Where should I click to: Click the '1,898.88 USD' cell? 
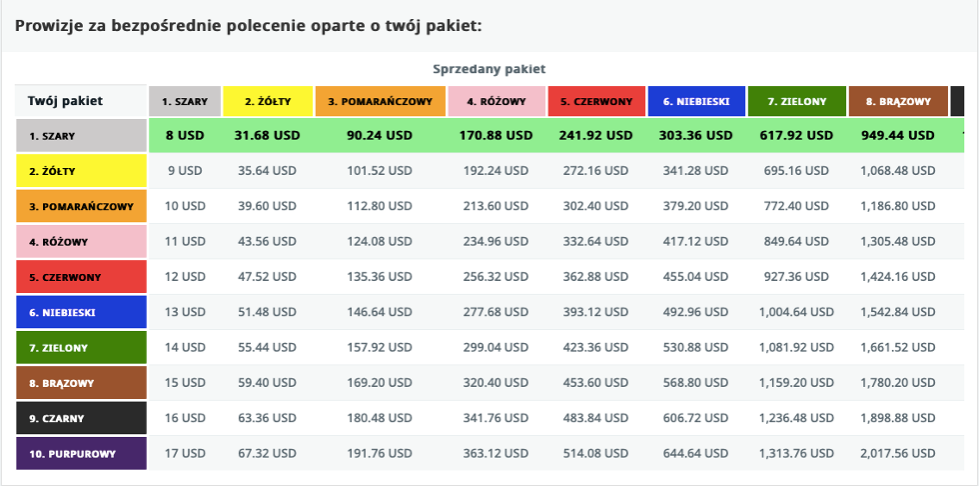[x=898, y=418]
